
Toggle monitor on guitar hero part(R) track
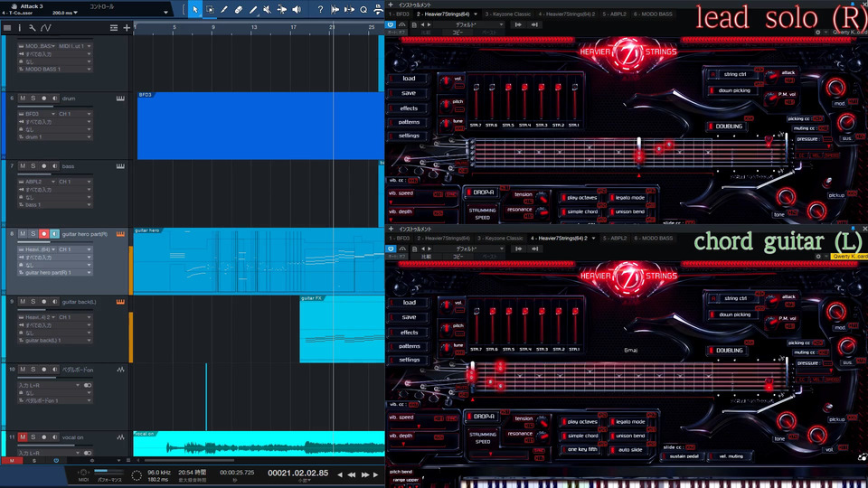pos(54,234)
